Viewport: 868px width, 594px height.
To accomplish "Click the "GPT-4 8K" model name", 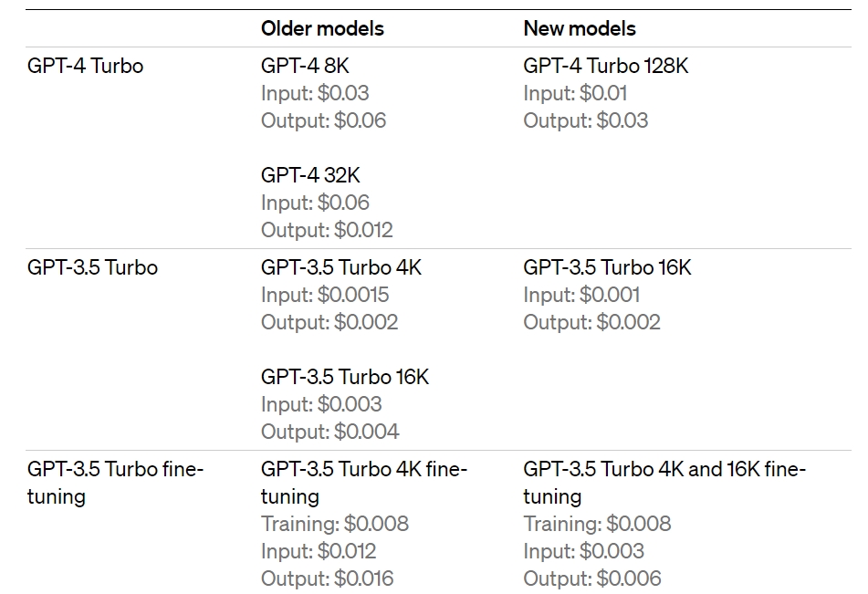I will [x=305, y=66].
